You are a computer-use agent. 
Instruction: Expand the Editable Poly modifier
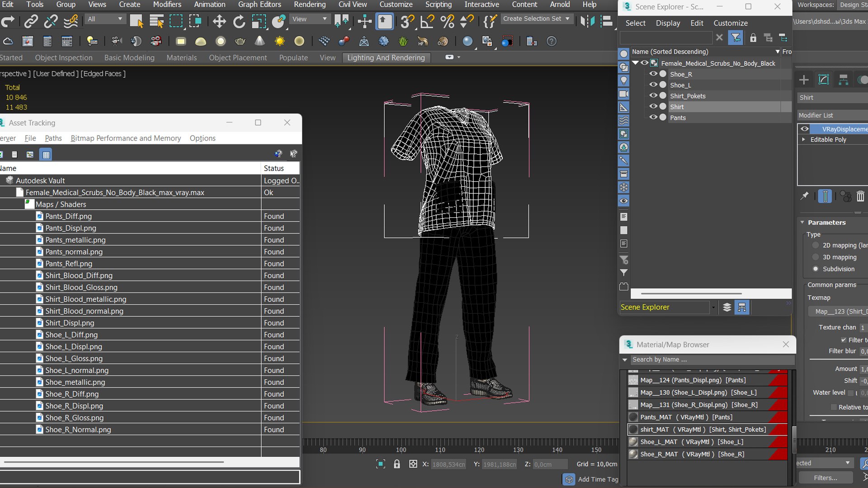(x=803, y=140)
